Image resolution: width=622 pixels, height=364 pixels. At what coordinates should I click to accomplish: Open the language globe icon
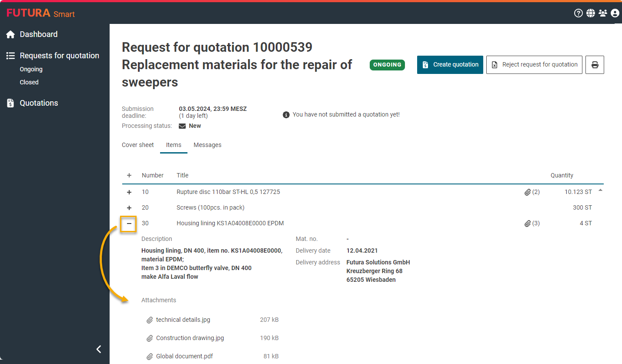[590, 13]
